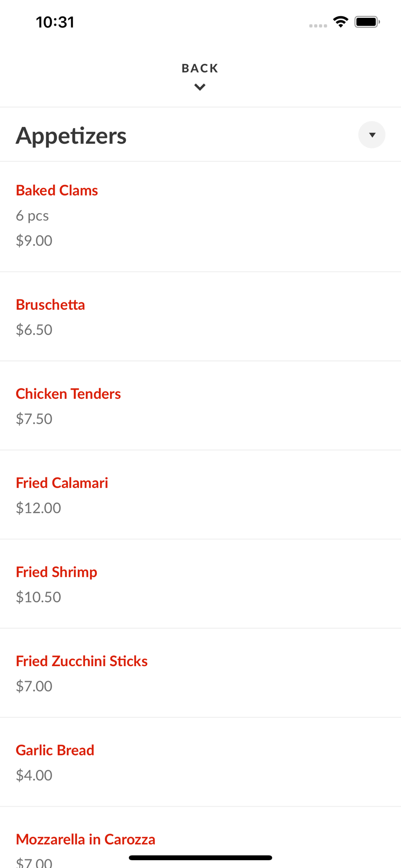
Task: Open the Bruschetta item
Action: pos(50,305)
